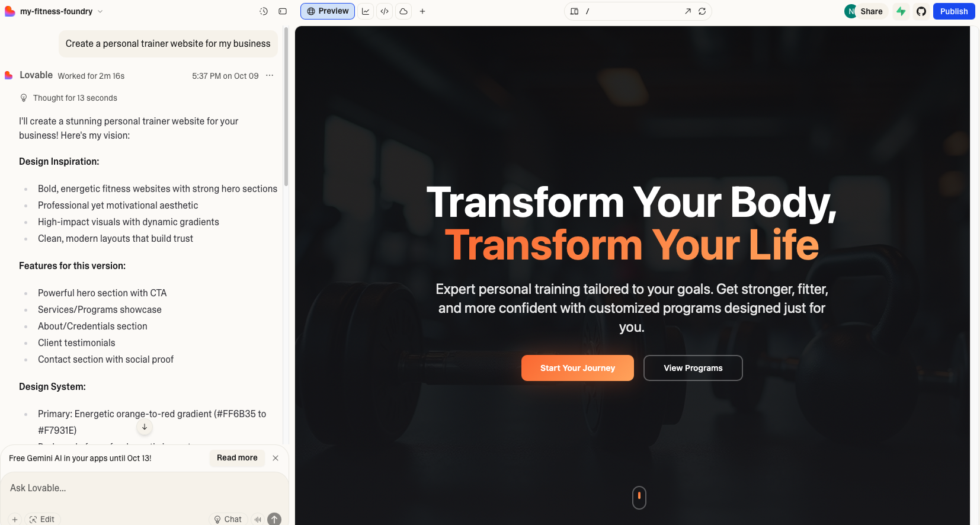
Task: Open preview in new tab arrow icon
Action: (687, 11)
